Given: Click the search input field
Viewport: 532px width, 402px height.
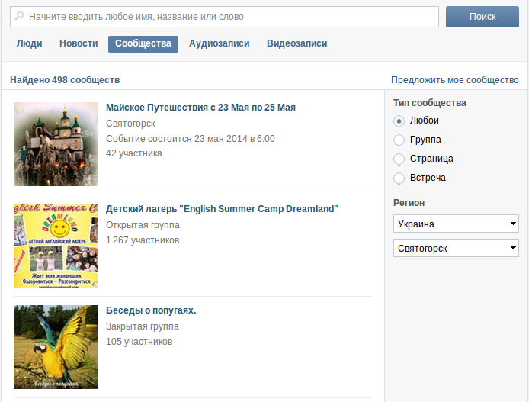Looking at the screenshot, I should click(224, 17).
